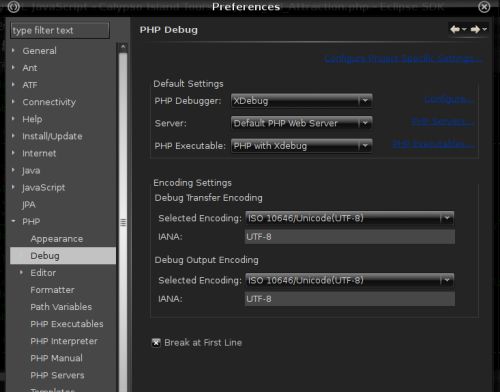Open the Path Variables page
Screen dimensions: 500x392
[61, 307]
